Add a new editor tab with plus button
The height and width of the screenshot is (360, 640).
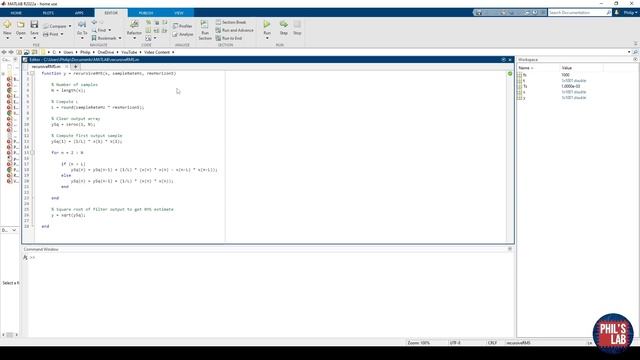[x=76, y=67]
